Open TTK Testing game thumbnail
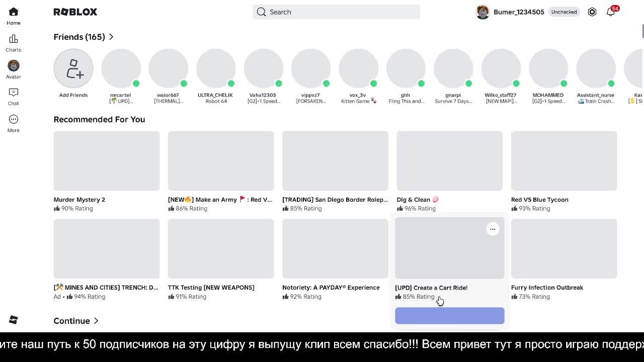This screenshot has height=362, width=644. pyautogui.click(x=221, y=248)
